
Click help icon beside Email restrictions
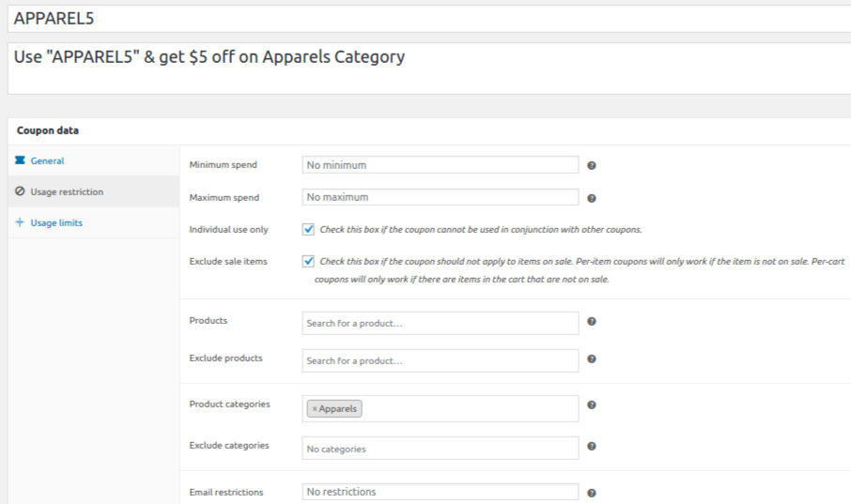pos(592,493)
